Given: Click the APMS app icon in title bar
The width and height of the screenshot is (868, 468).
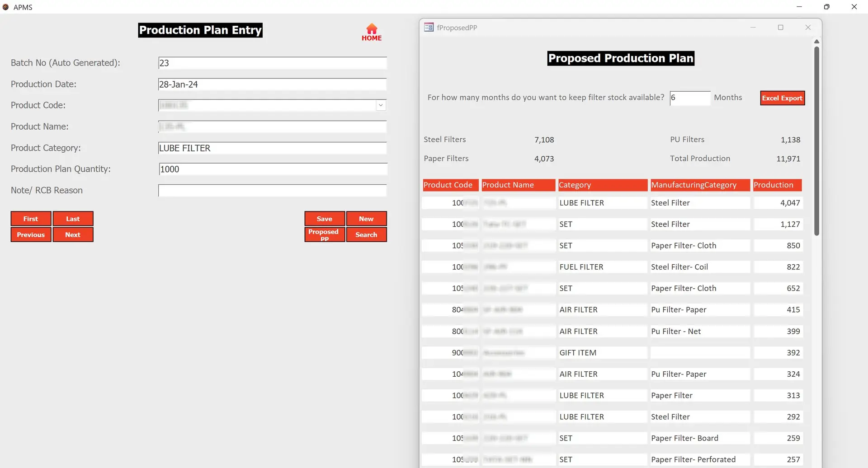Looking at the screenshot, I should pyautogui.click(x=6, y=7).
